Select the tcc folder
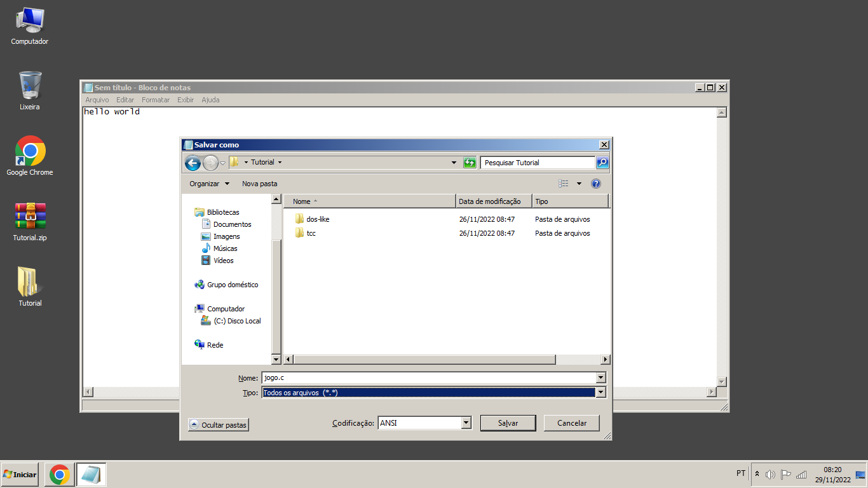This screenshot has width=868, height=488. 311,233
